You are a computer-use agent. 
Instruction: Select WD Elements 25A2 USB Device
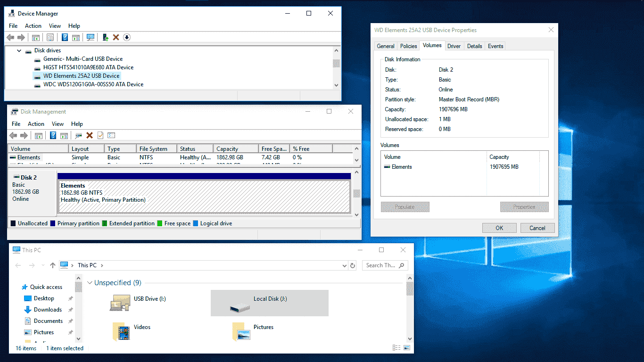(x=81, y=76)
